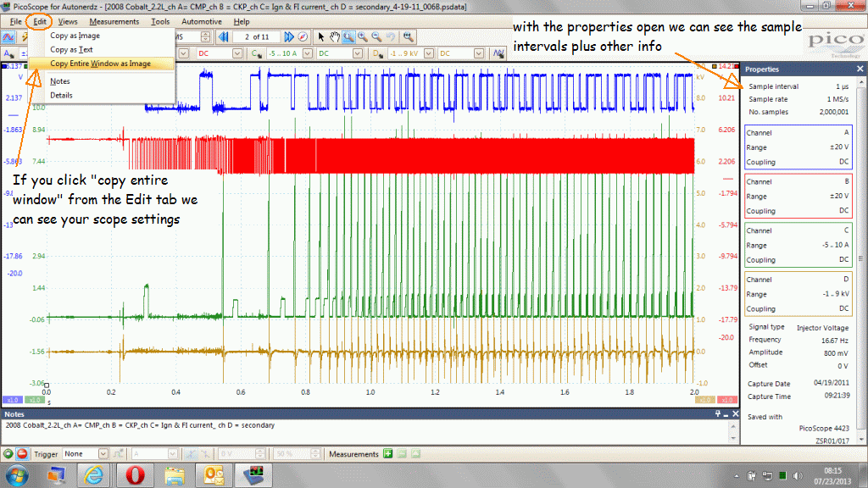Open the Help menu
Viewport: 868px width, 488px height.
coord(242,21)
